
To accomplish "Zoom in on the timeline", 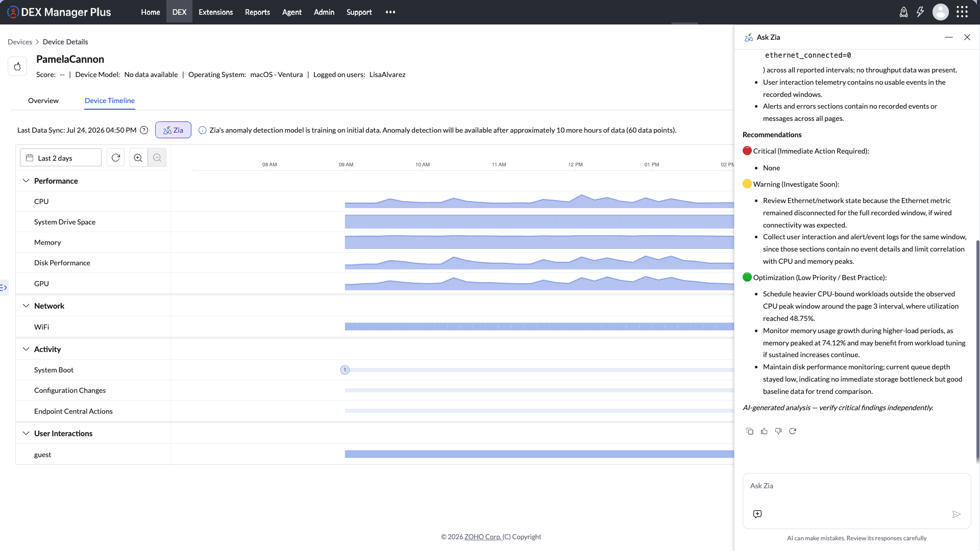I will coord(138,158).
